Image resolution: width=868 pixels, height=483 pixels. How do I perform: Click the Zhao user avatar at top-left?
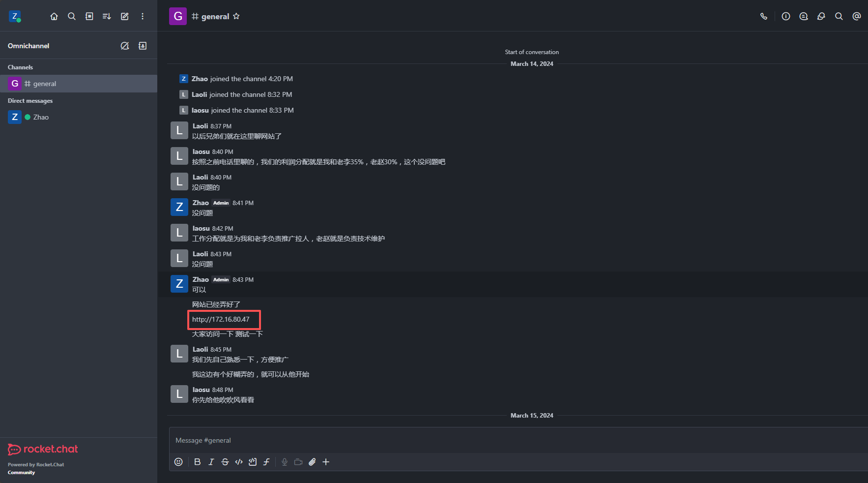pos(15,17)
